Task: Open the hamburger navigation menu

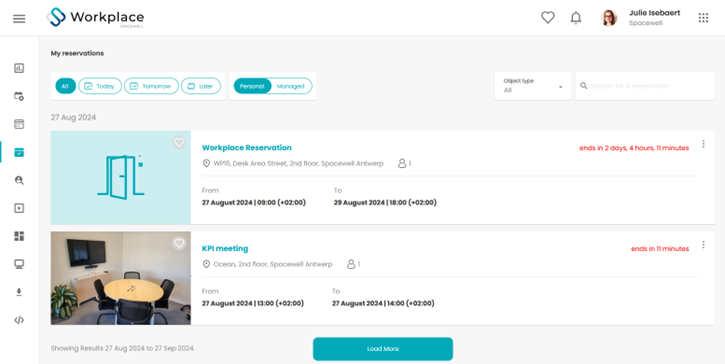Action: click(19, 19)
